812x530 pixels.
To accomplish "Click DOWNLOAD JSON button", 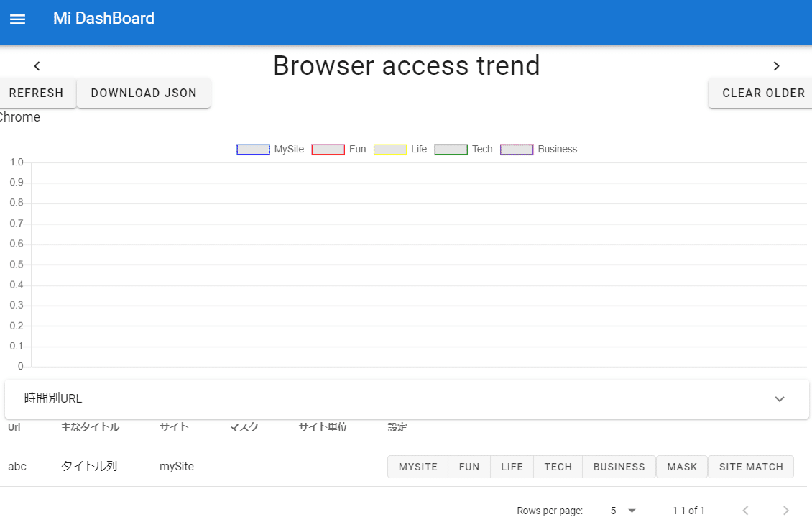I will point(144,93).
